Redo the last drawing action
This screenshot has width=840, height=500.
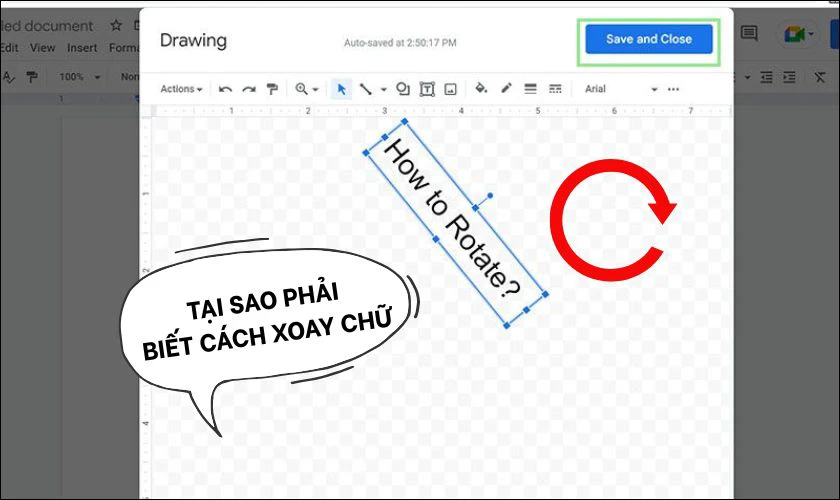[249, 89]
